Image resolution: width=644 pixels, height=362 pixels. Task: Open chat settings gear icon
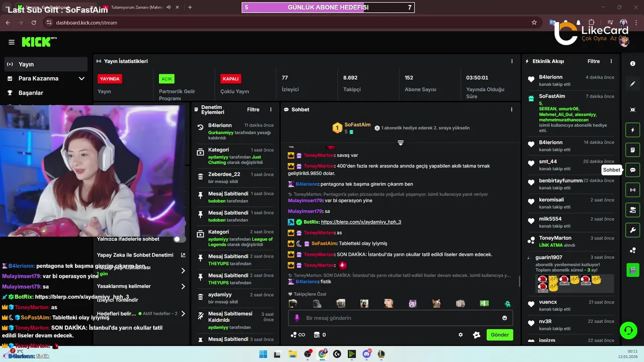460,335
